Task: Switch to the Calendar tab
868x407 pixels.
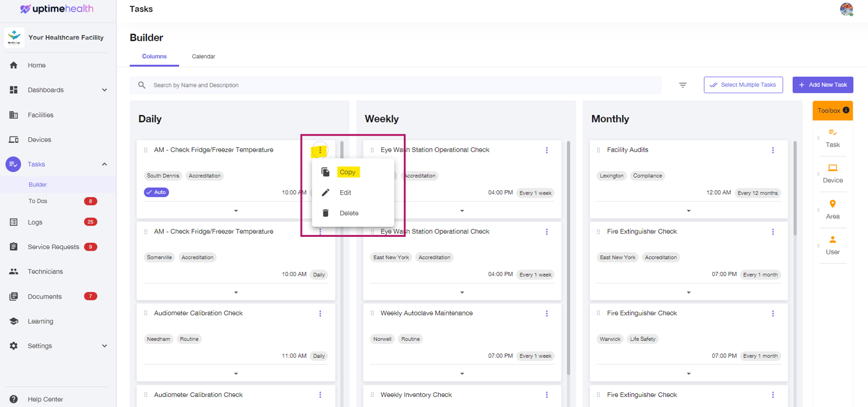Action: point(203,56)
